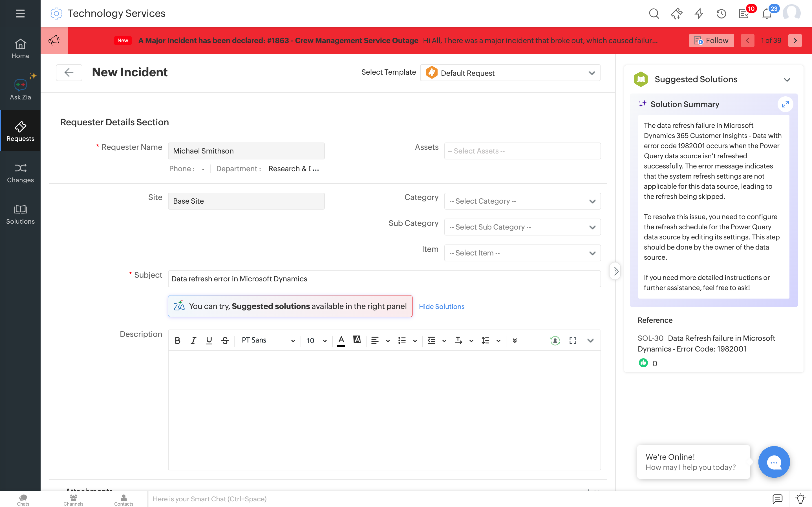Image resolution: width=812 pixels, height=507 pixels.
Task: Collapse the Suggested Solutions panel chevron
Action: [787, 80]
